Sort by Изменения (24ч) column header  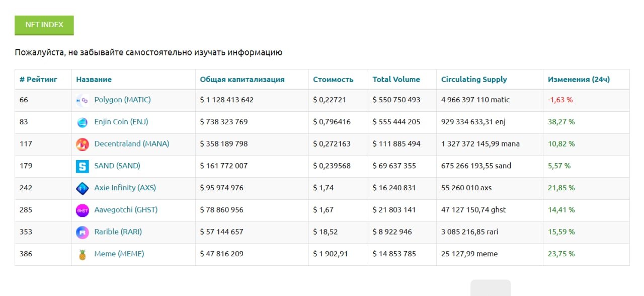[x=579, y=80]
